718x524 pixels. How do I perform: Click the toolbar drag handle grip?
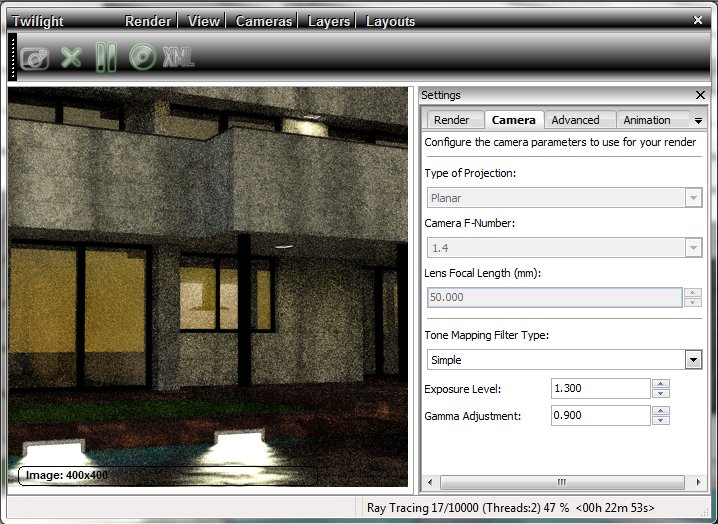click(13, 58)
